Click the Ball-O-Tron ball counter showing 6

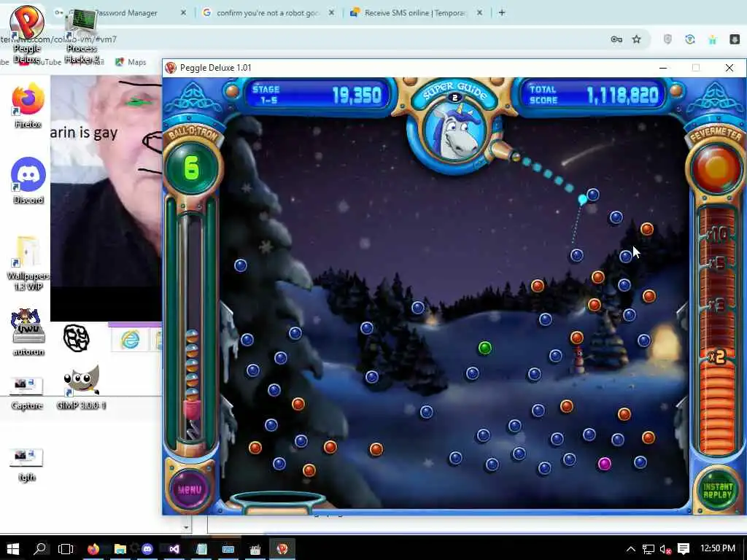pyautogui.click(x=192, y=168)
